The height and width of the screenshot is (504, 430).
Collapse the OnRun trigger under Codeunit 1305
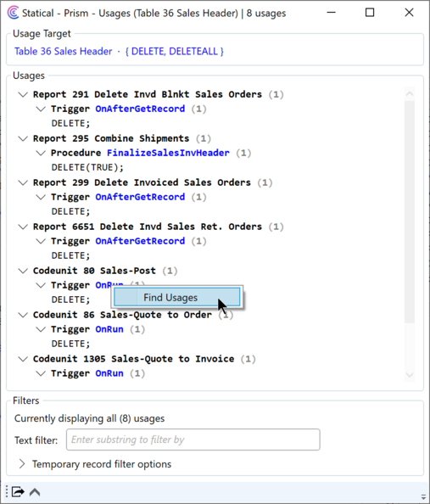[x=41, y=373]
